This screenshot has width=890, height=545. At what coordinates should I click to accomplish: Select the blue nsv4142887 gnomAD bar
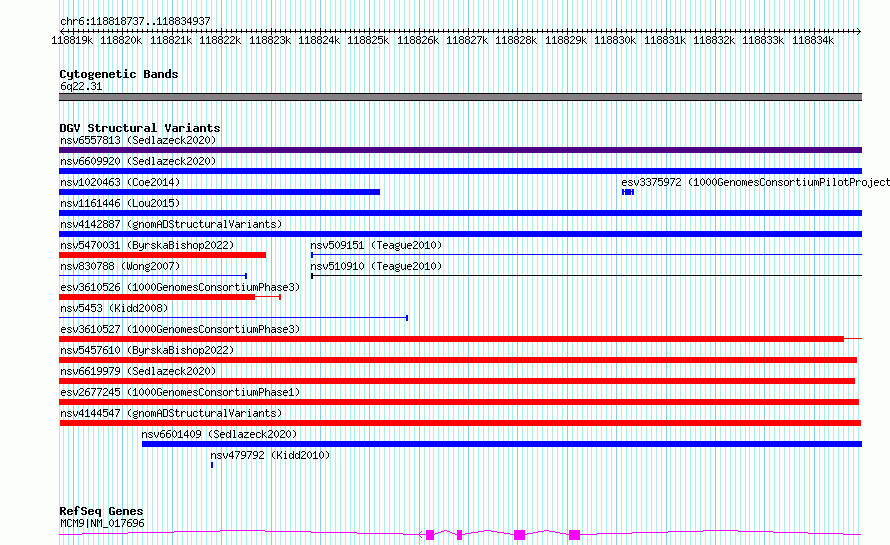click(460, 234)
